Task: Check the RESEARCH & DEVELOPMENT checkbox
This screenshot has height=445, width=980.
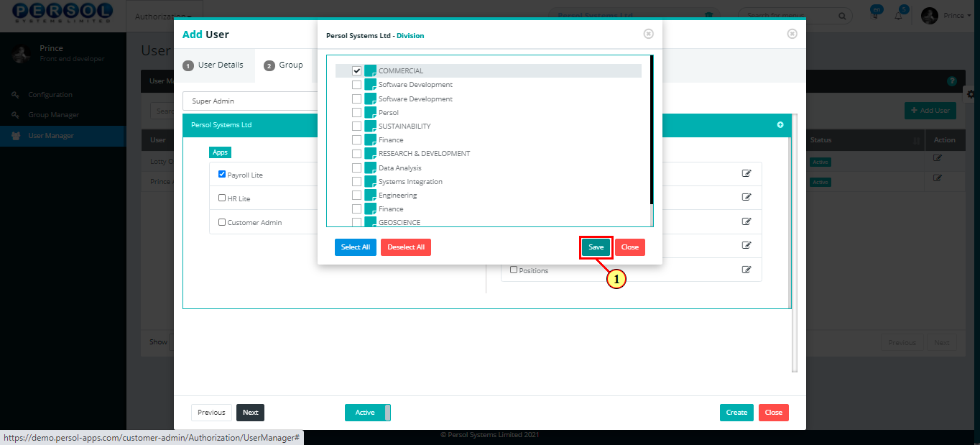Action: click(x=357, y=153)
